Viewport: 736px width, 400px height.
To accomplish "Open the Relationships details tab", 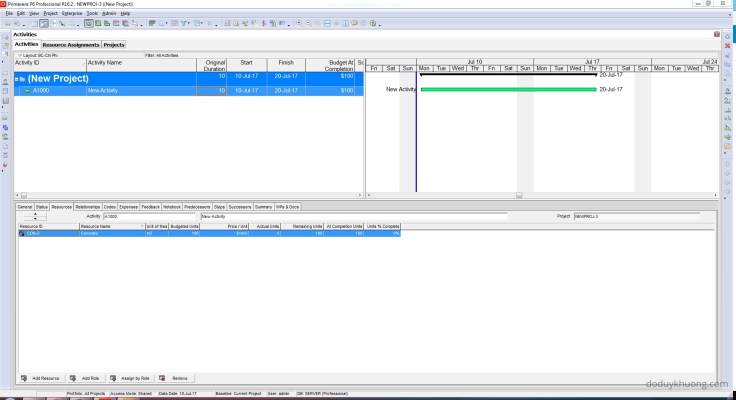I will click(x=87, y=206).
